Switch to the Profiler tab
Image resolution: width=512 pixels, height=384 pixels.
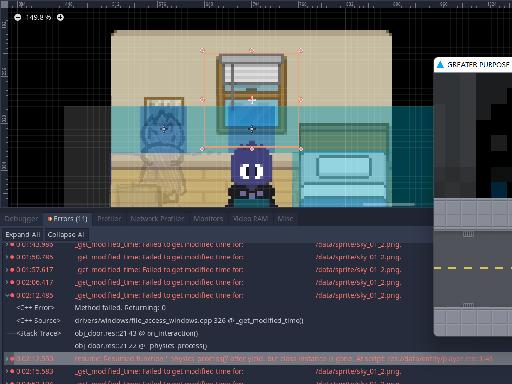pos(109,219)
